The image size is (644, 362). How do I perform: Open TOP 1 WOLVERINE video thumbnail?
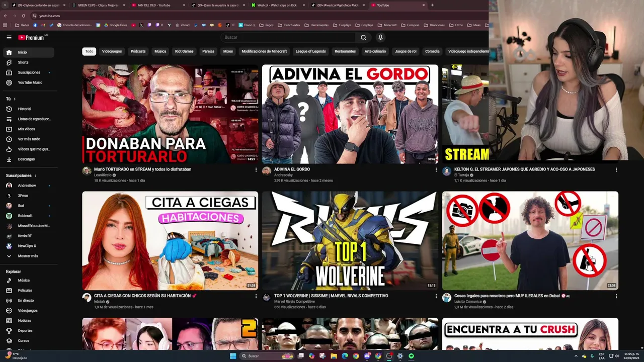pos(350,240)
